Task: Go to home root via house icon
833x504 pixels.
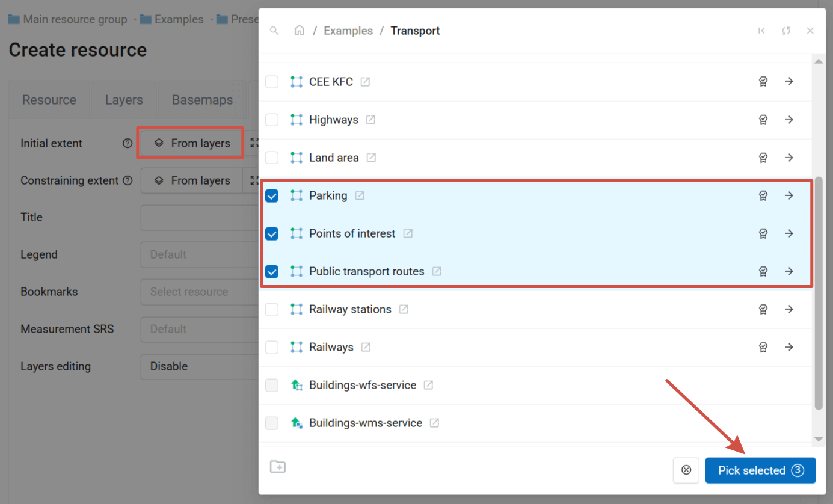Action: point(299,31)
